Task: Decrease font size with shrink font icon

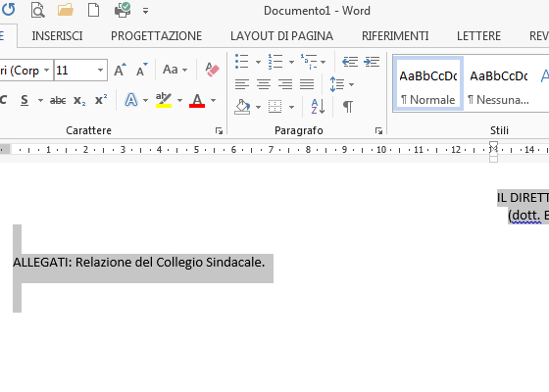Action: point(142,70)
